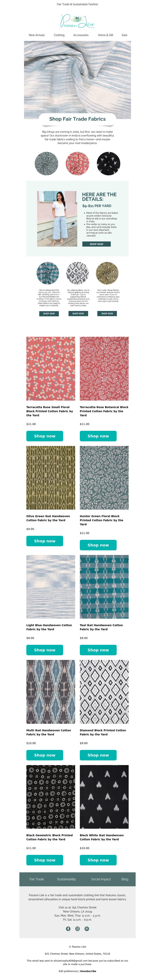Viewport: 155px width, 980px height.
Task: View Diamond Block Printed fabric image
Action: coord(104,692)
